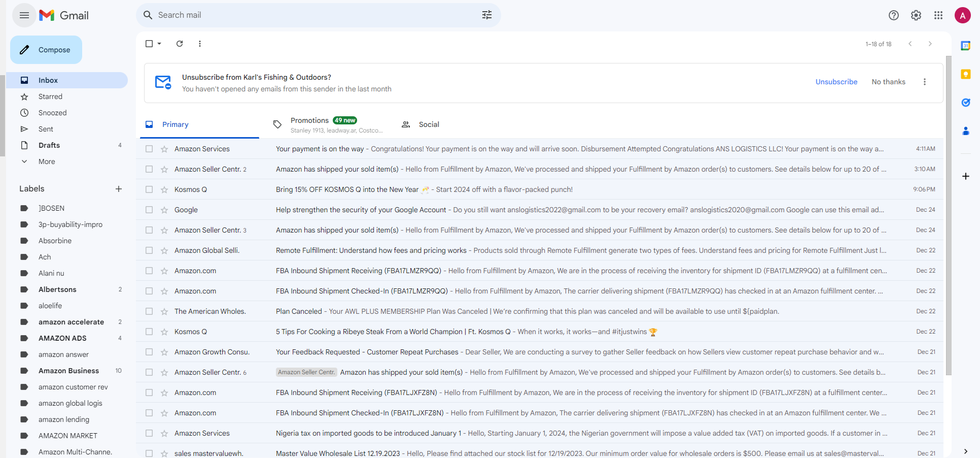The width and height of the screenshot is (980, 458).
Task: Click the 1–18 of 18 count
Action: tap(878, 44)
